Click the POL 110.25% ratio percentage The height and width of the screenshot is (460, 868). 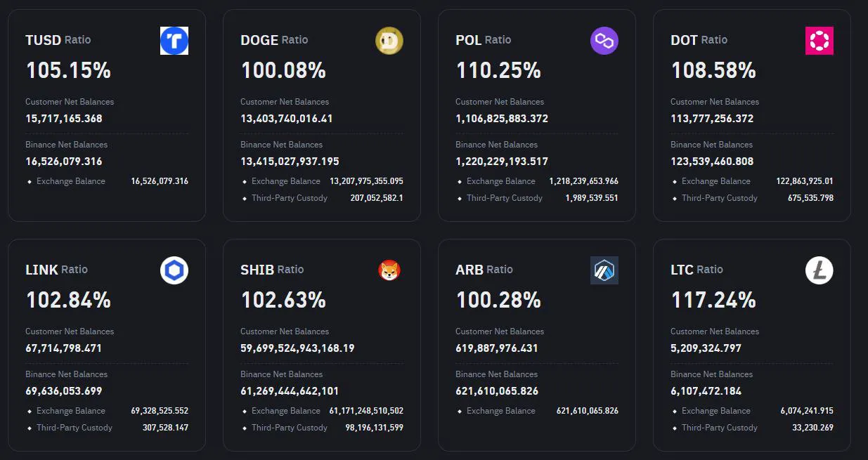coord(498,70)
